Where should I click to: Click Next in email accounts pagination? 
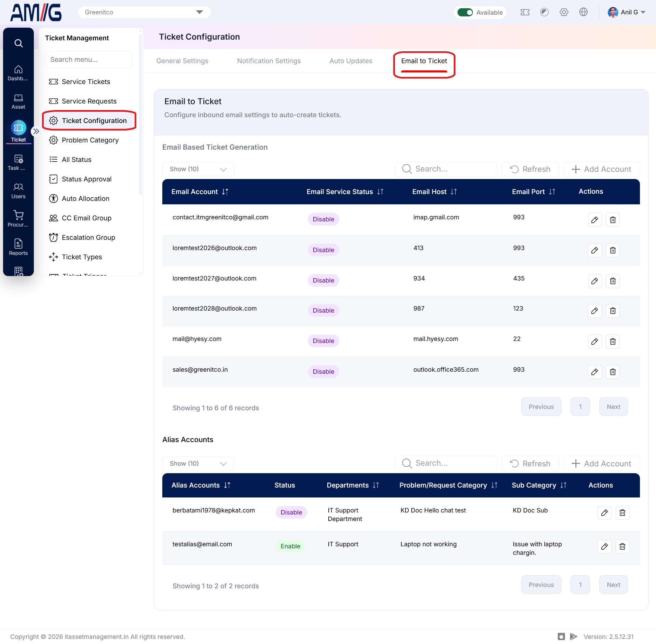[613, 407]
